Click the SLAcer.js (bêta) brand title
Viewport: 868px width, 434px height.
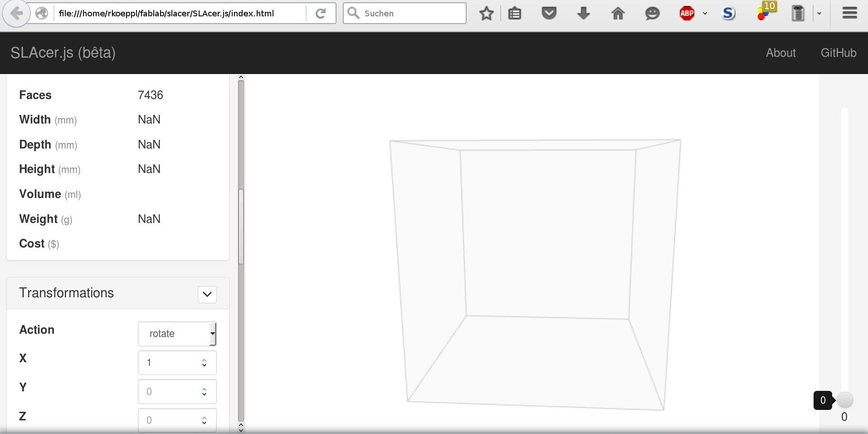point(63,53)
